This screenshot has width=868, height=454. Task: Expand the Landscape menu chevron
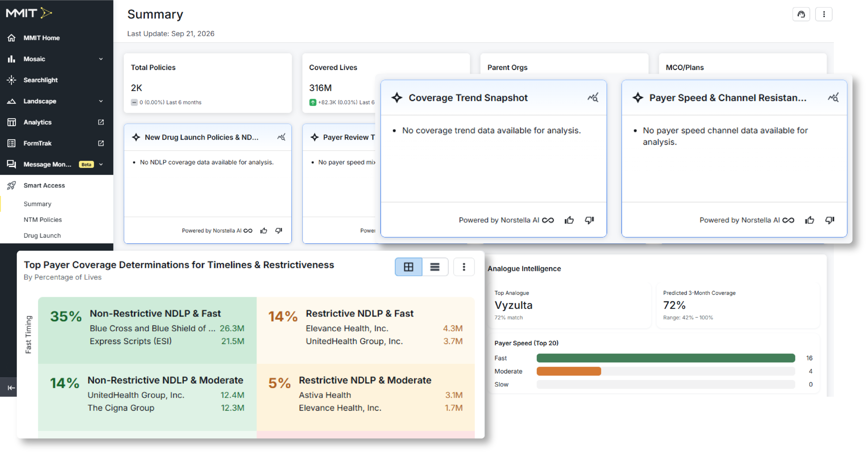(101, 101)
